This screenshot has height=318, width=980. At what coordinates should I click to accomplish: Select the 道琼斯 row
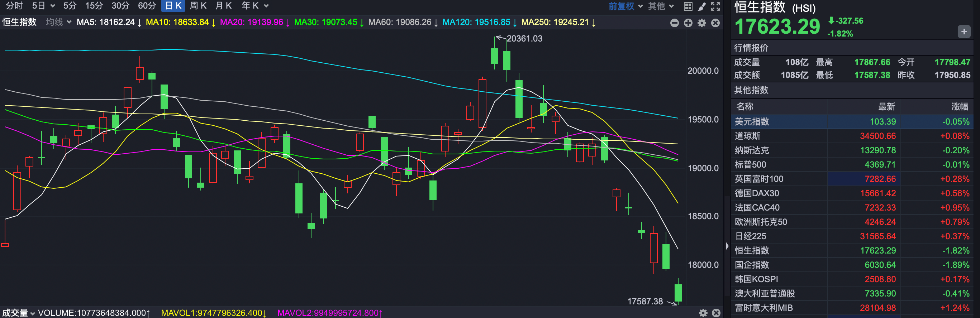852,136
